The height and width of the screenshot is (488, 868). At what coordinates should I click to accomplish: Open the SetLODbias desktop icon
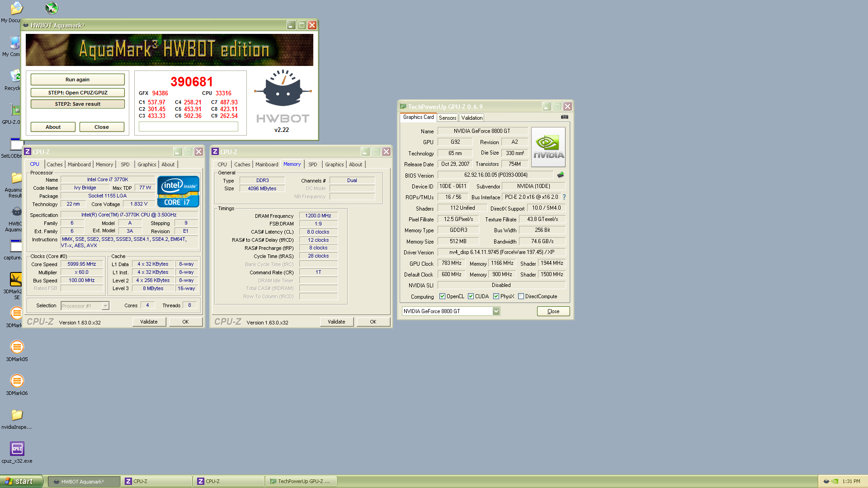pyautogui.click(x=16, y=145)
